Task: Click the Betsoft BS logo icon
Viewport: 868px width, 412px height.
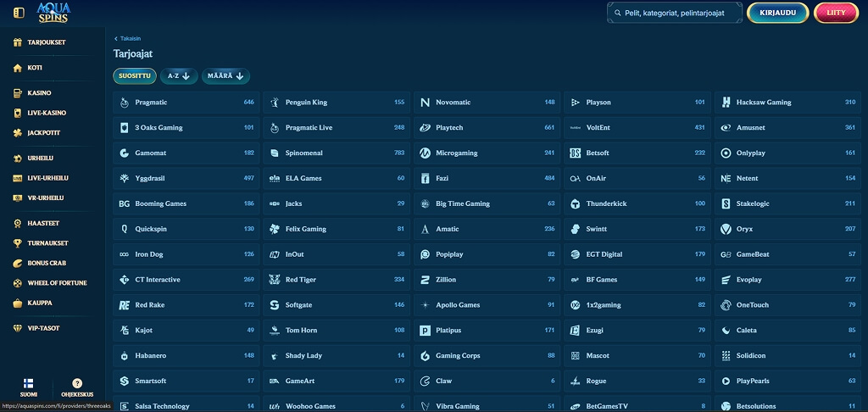Action: pos(576,153)
